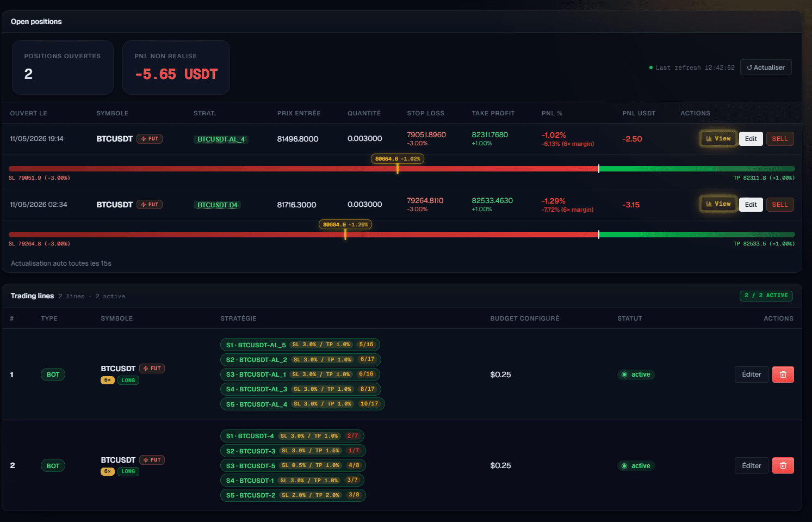Image resolution: width=812 pixels, height=522 pixels.
Task: Click the active status badge of line 2
Action: coord(636,466)
